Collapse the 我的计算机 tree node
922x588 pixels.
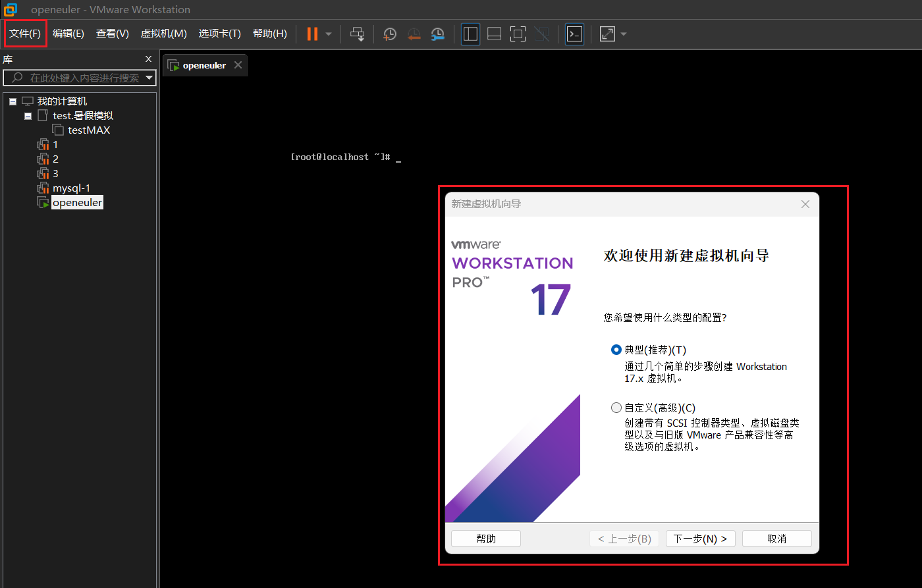coord(13,101)
